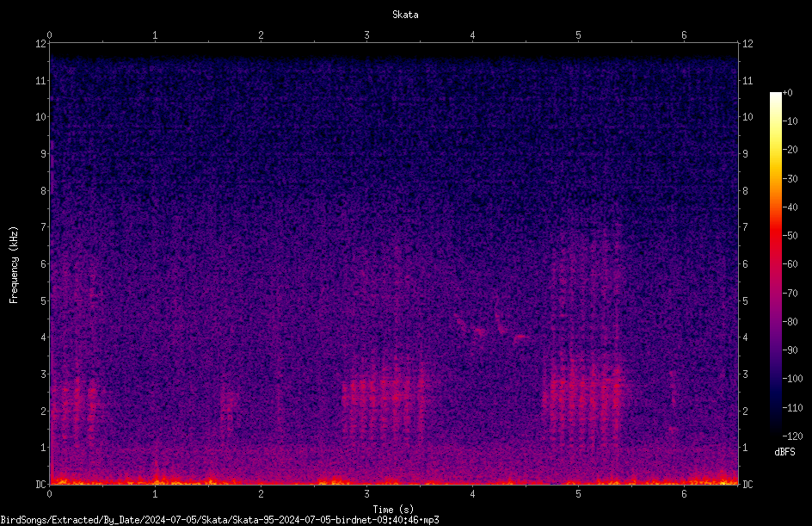Click the "8" tick on left frequency axis
Viewport: 812px width, 526px height.
pos(44,191)
